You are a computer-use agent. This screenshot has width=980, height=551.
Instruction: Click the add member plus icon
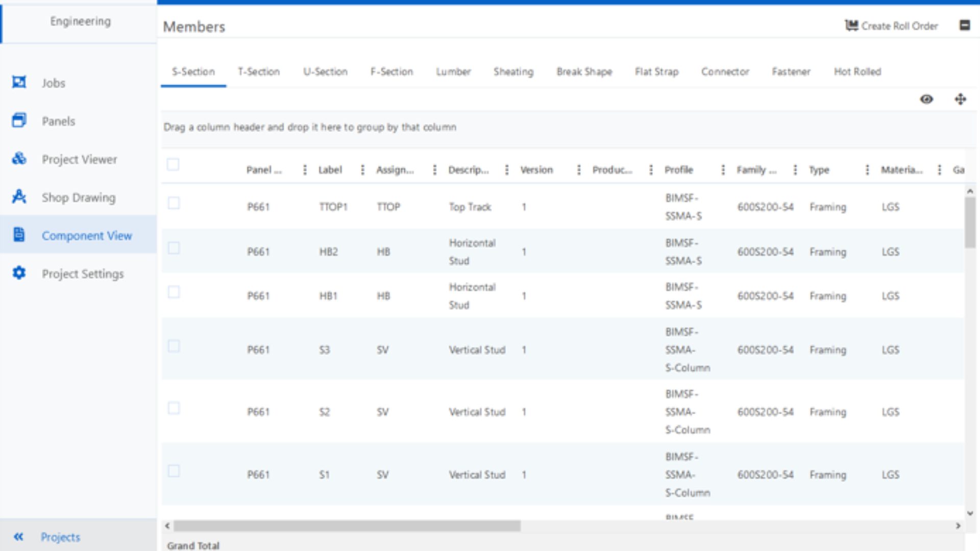[960, 99]
